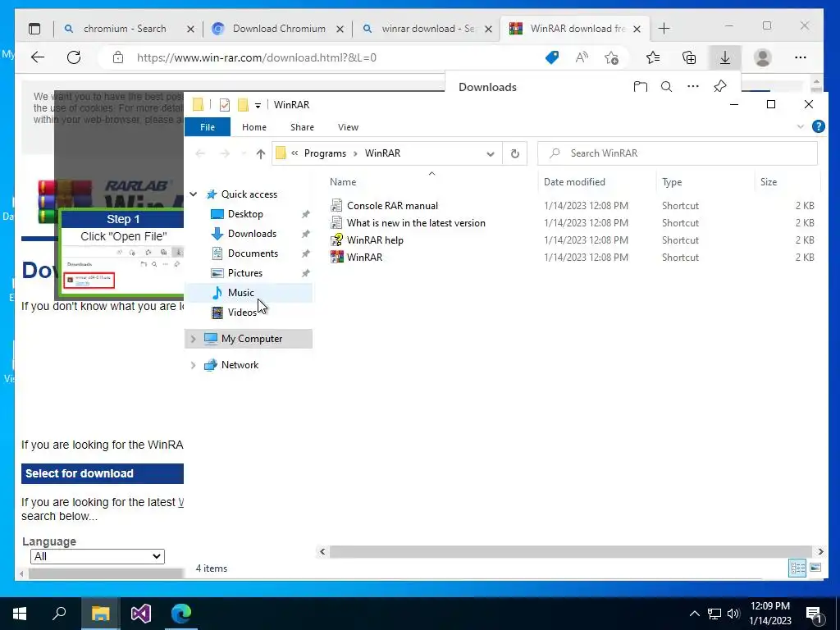Screen dimensions: 840x630
Task: Click search icon in Downloads panel
Action: coord(666,86)
